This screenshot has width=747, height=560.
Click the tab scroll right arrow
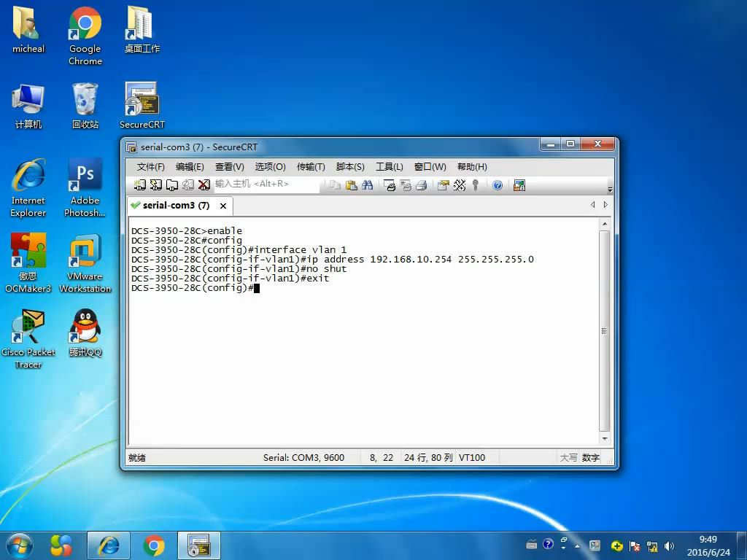point(605,204)
